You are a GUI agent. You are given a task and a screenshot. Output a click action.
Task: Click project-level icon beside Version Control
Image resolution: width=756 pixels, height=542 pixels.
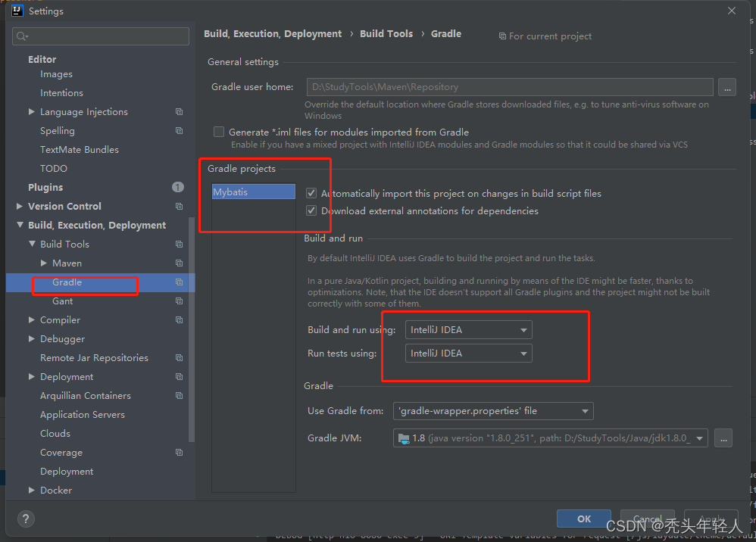tap(179, 206)
